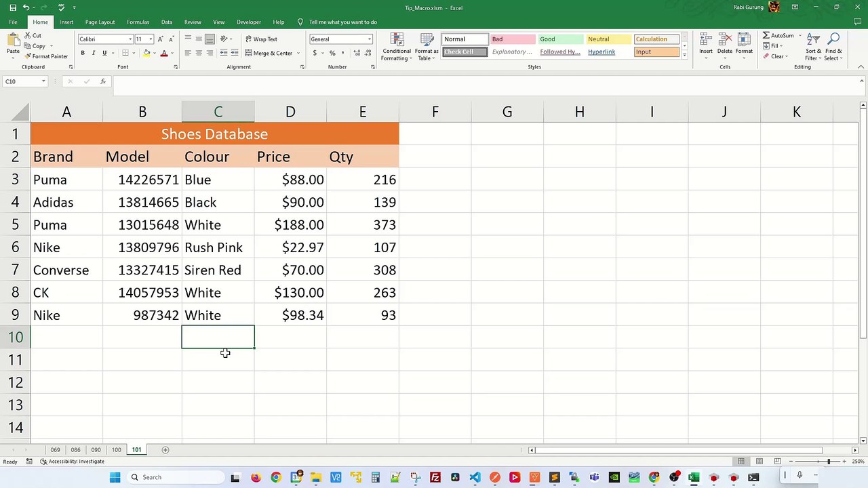
Task: Toggle Bottom Align vertical alignment
Action: pyautogui.click(x=210, y=39)
